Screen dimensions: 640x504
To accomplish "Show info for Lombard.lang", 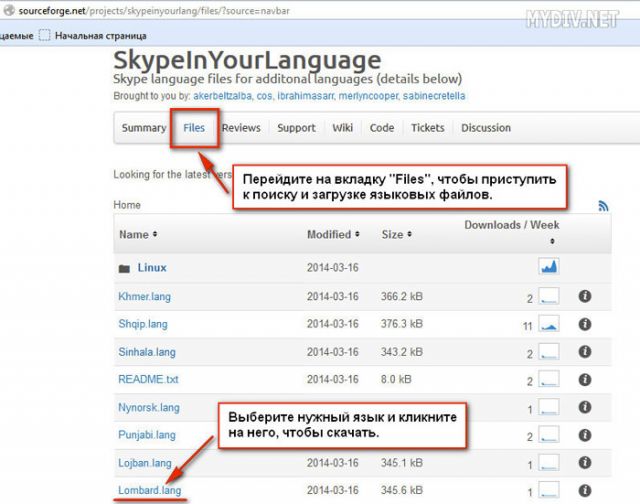I will [585, 490].
